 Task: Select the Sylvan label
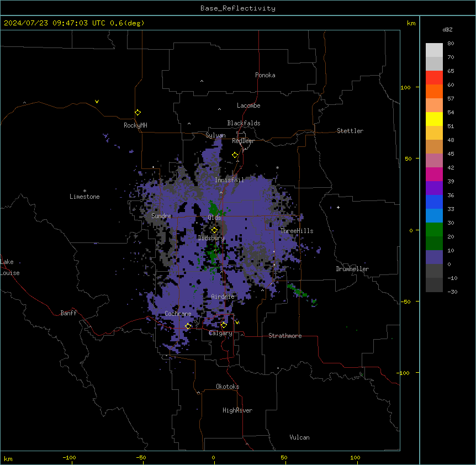pos(215,135)
